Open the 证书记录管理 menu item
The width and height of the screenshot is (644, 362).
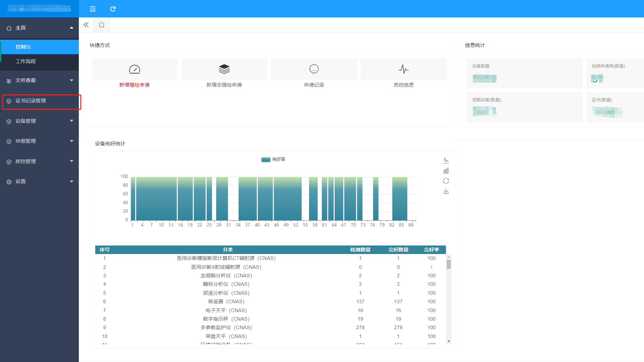coord(31,101)
